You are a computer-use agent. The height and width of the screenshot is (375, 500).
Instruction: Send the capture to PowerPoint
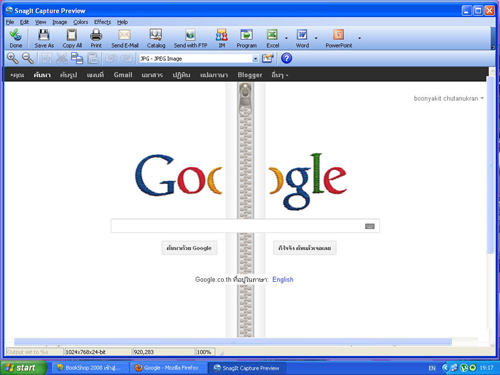(338, 35)
